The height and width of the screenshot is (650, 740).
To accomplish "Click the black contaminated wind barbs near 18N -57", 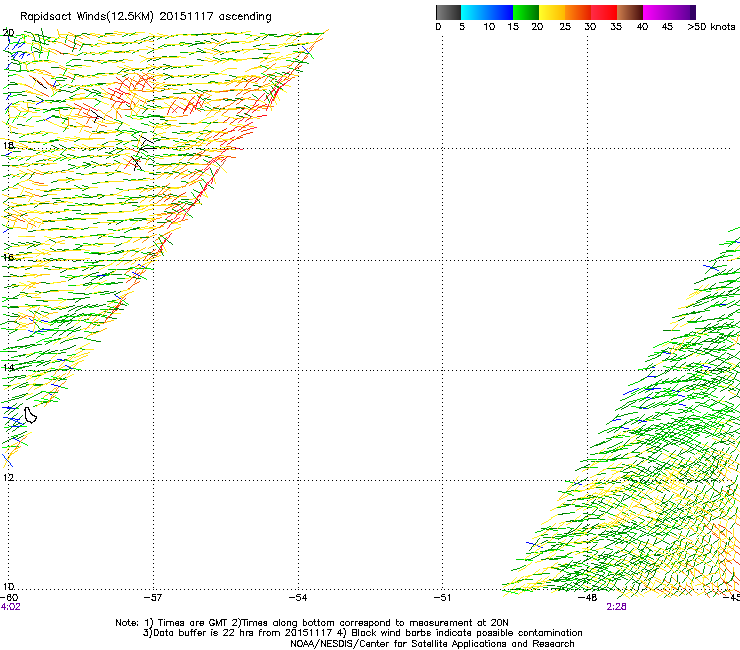I will pos(143,152).
